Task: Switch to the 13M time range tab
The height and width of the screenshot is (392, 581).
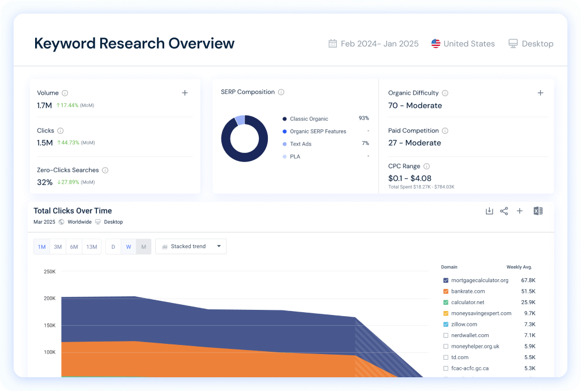Action: pos(91,246)
